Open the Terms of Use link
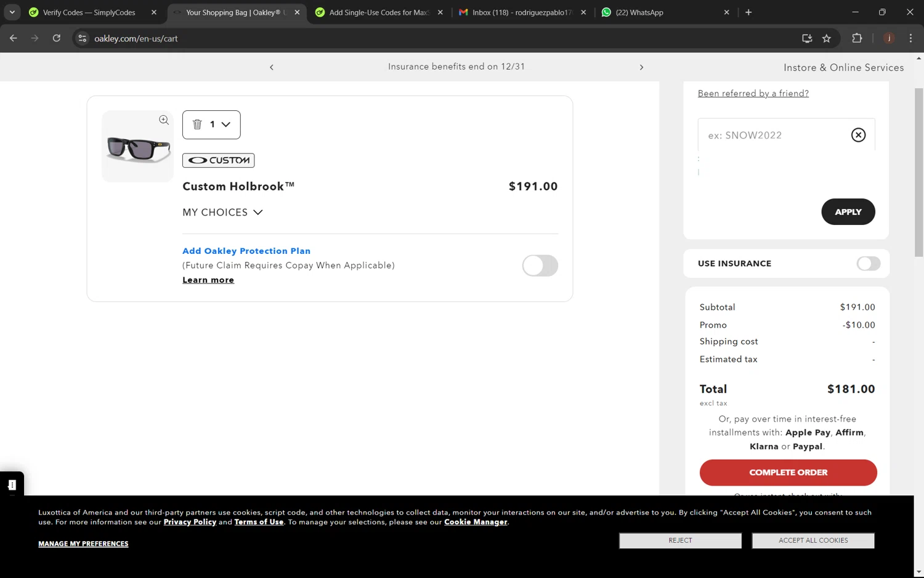The image size is (924, 578). click(x=259, y=522)
